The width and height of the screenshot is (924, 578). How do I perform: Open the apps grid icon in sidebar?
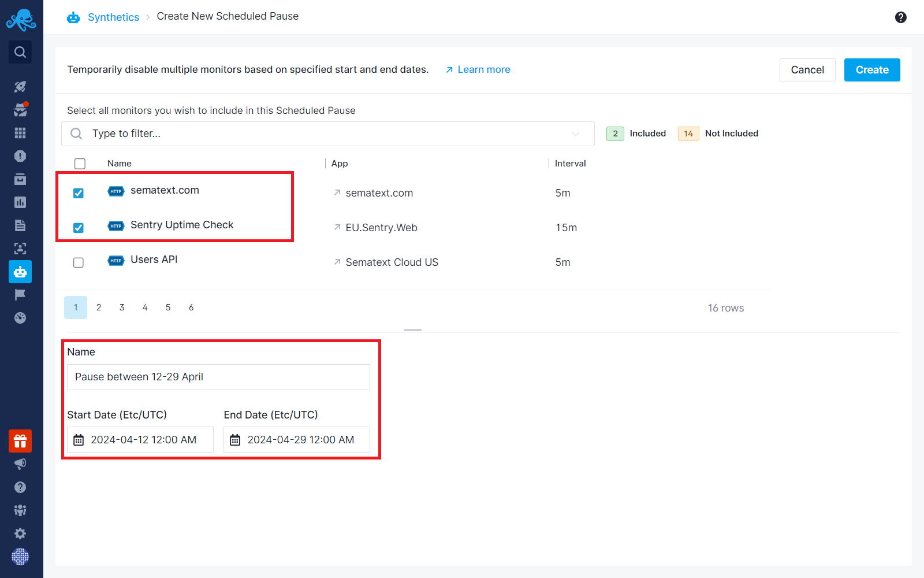coord(20,133)
